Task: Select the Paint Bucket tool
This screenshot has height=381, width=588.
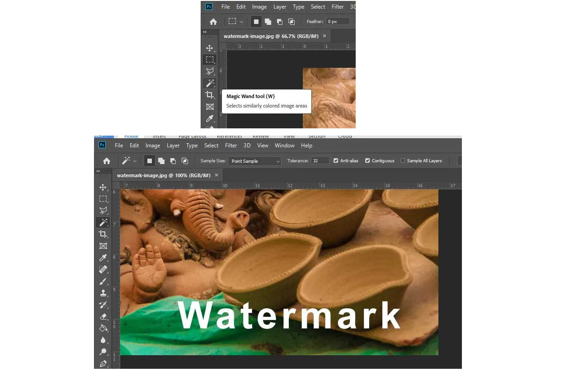Action: pyautogui.click(x=103, y=328)
